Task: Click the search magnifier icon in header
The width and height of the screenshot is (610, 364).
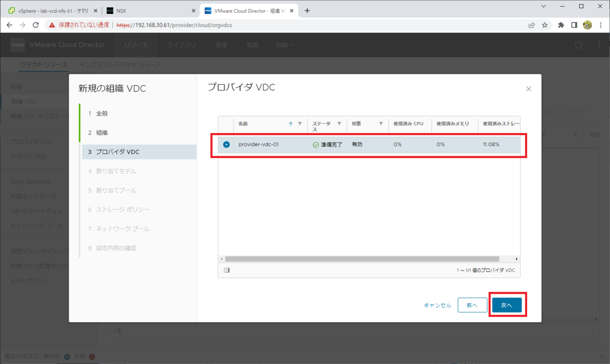Action: (578, 45)
